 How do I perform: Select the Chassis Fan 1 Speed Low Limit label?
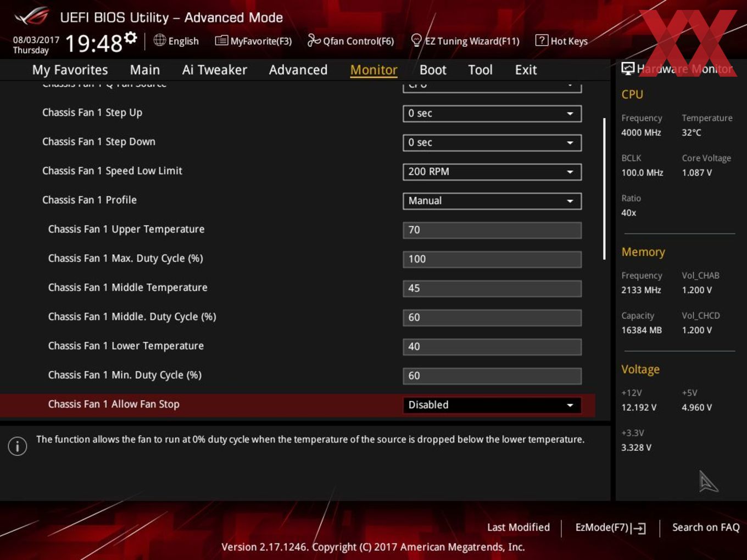coord(112,171)
